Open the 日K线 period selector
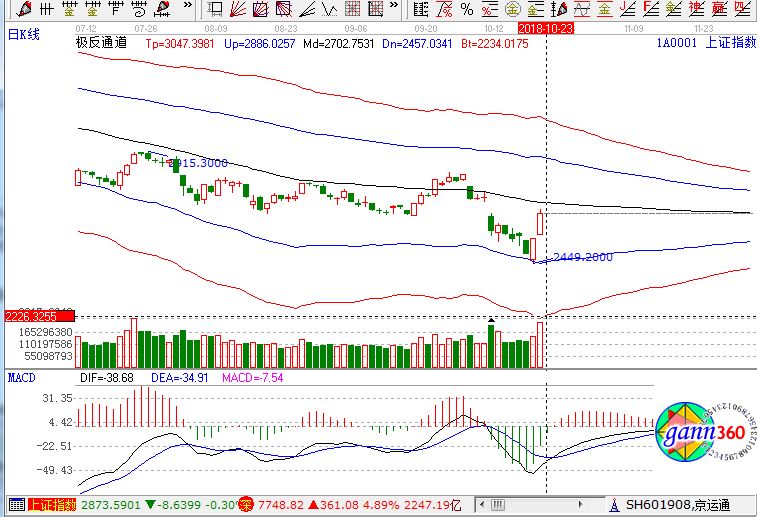 coord(23,36)
